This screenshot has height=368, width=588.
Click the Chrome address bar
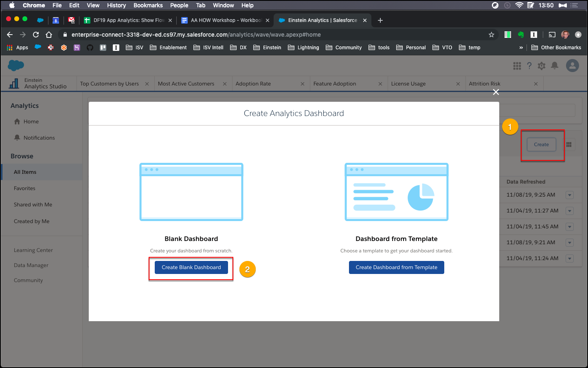[279, 35]
